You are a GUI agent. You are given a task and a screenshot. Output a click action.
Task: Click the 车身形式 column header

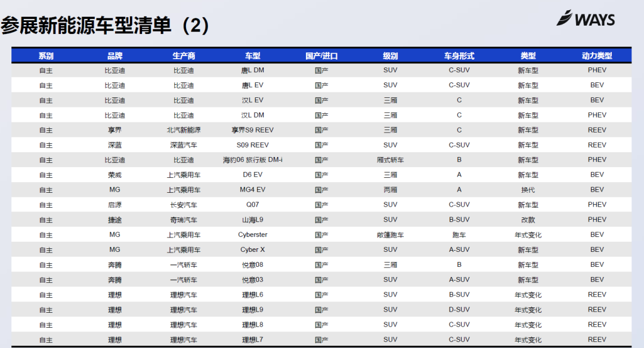(x=459, y=56)
